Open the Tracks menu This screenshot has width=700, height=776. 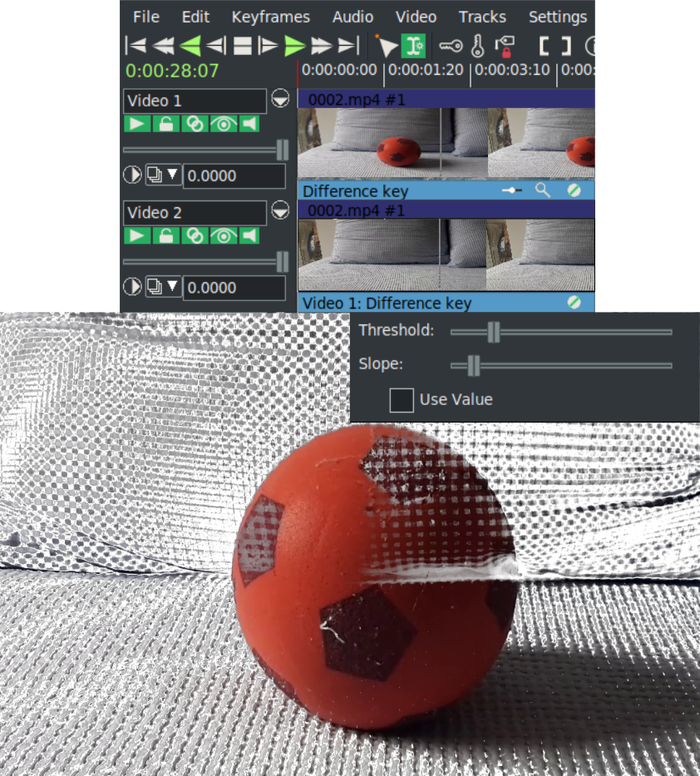(x=482, y=17)
